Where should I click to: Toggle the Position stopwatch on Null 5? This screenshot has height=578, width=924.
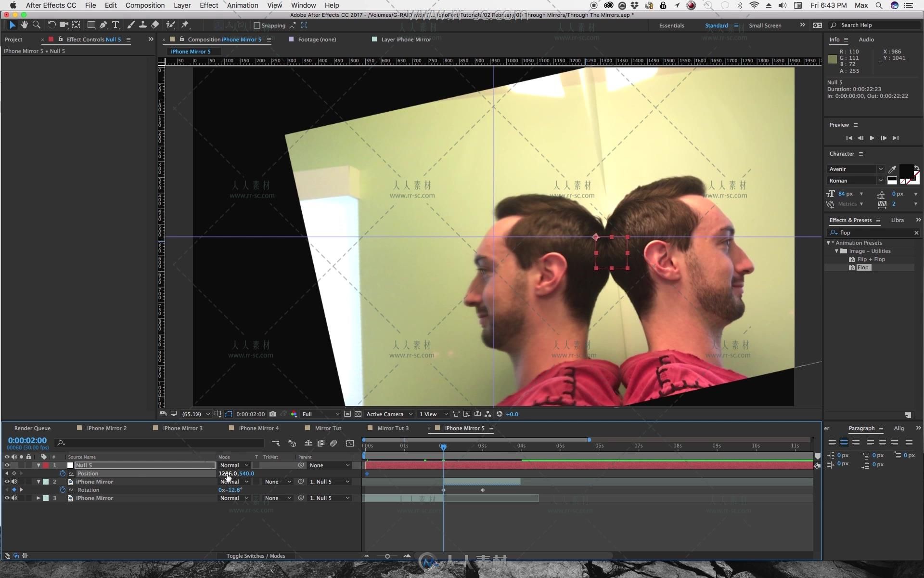pos(63,473)
